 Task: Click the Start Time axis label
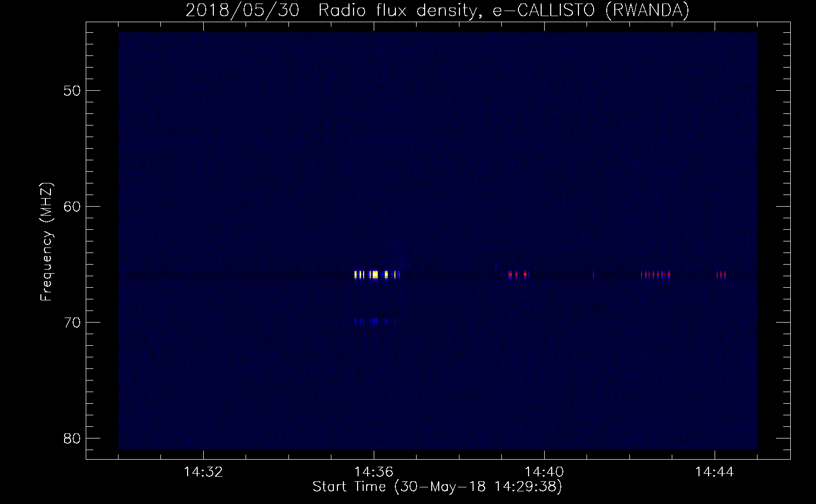[437, 487]
